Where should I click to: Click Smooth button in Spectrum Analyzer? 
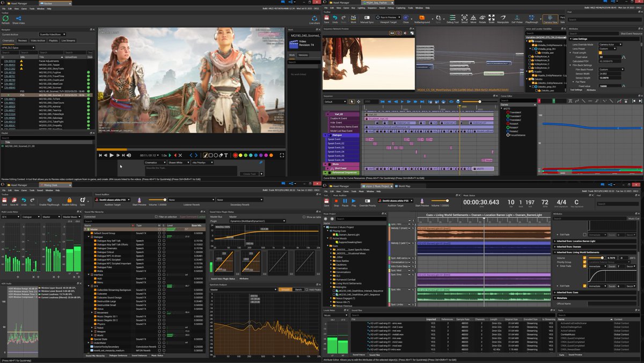284,289
